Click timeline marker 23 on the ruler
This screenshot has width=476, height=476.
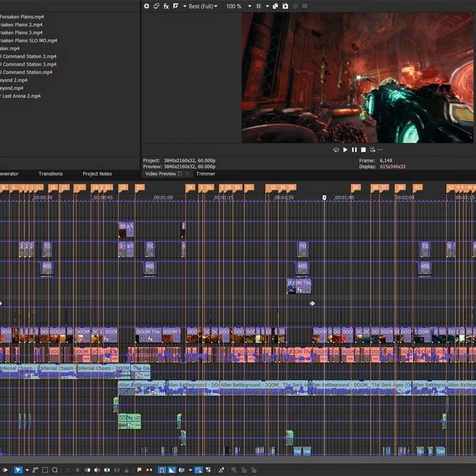point(139,188)
